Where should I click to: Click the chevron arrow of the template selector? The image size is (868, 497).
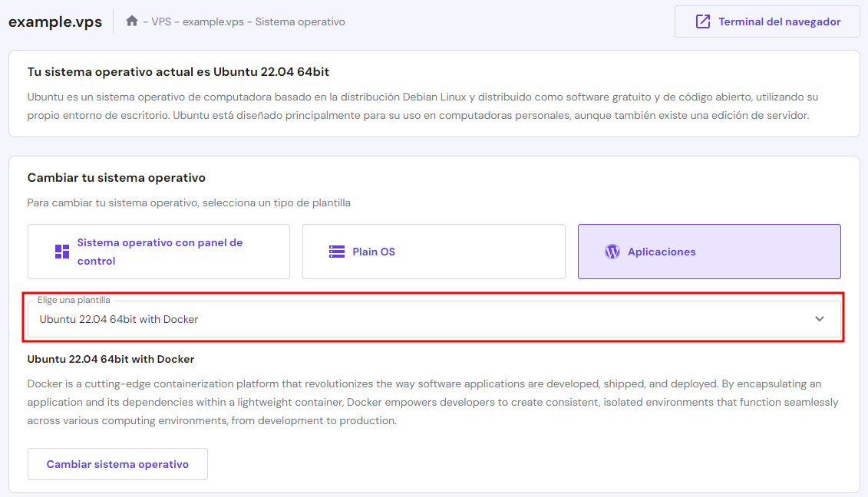pos(819,318)
